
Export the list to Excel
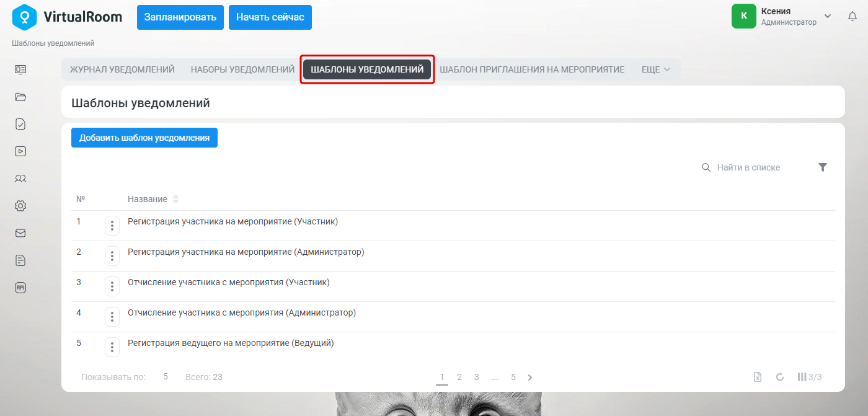coord(758,377)
